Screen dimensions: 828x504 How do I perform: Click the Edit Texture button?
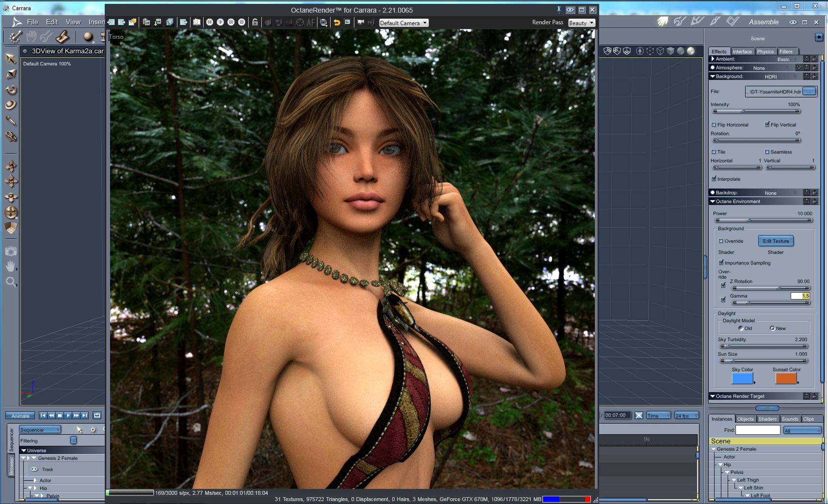(x=776, y=241)
